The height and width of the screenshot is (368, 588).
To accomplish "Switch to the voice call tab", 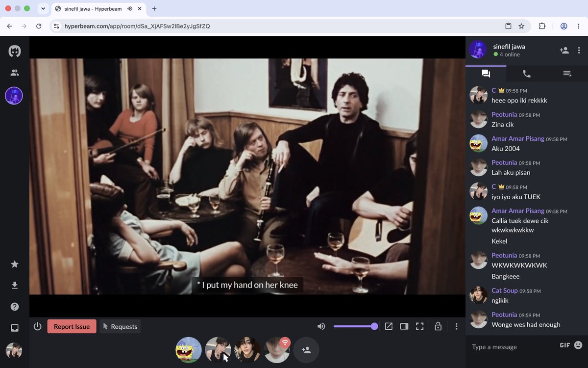I will (x=527, y=74).
